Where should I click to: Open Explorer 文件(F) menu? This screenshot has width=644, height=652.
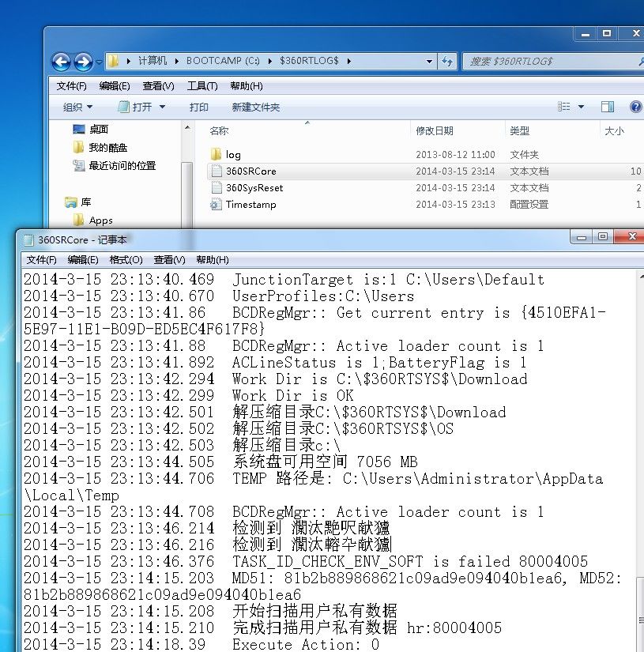coord(71,86)
